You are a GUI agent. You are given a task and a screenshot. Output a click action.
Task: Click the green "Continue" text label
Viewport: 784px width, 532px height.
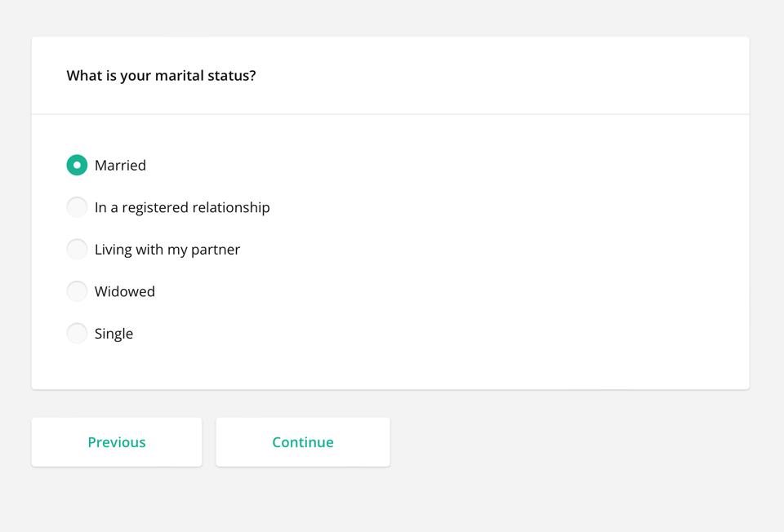click(303, 442)
